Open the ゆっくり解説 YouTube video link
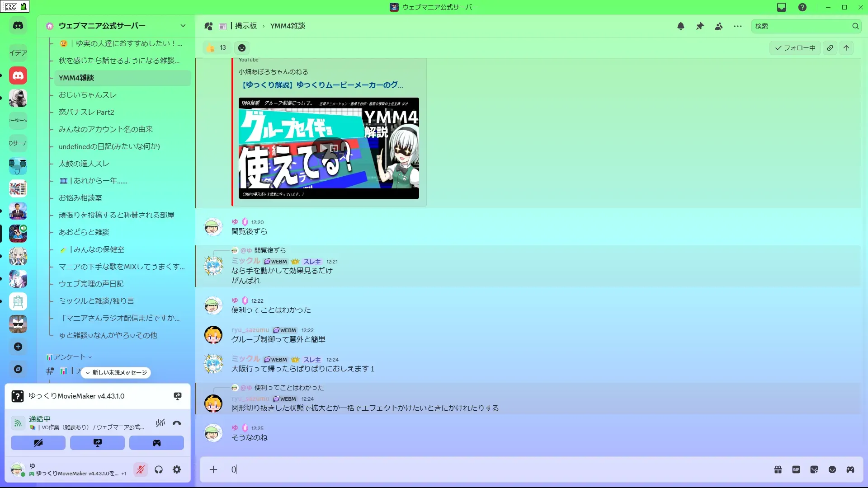Image resolution: width=868 pixels, height=488 pixels. [322, 85]
